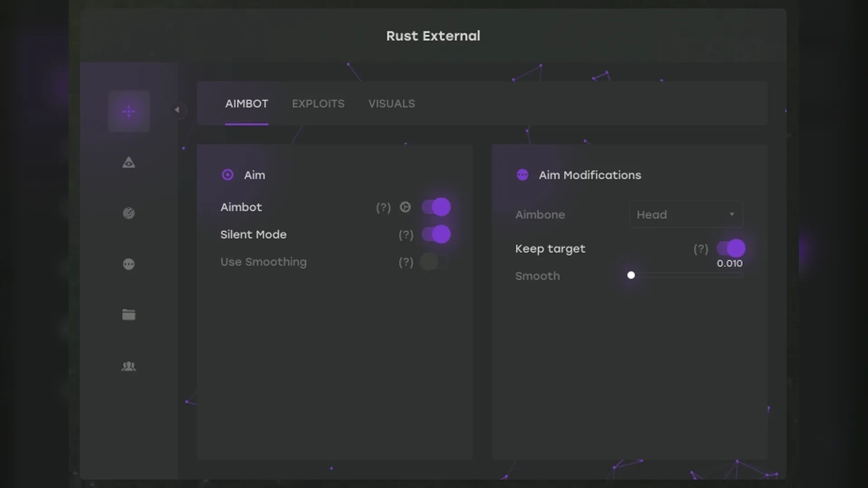Collapse the sidebar using the left arrow
The image size is (868, 488).
tap(177, 110)
